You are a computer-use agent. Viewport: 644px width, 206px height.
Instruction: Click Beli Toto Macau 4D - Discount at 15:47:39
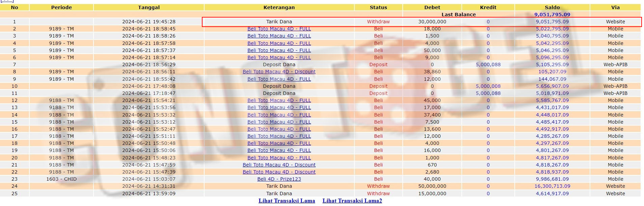coord(279,172)
